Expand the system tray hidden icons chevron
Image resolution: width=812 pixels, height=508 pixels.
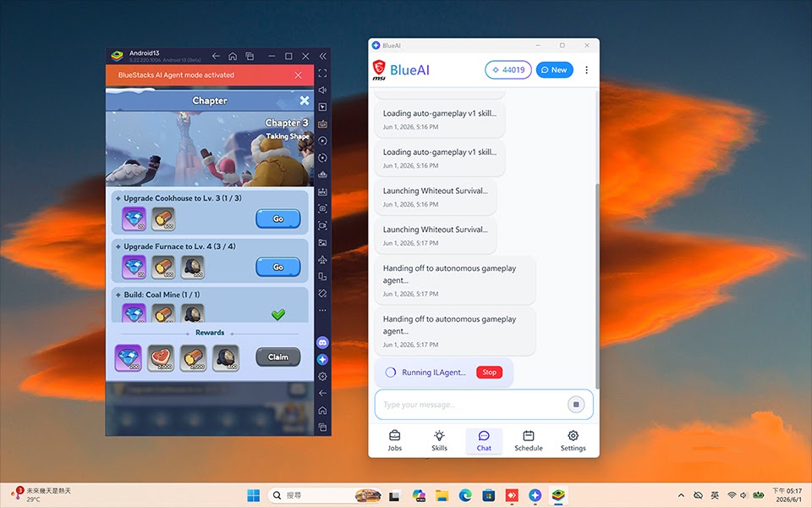tap(681, 495)
